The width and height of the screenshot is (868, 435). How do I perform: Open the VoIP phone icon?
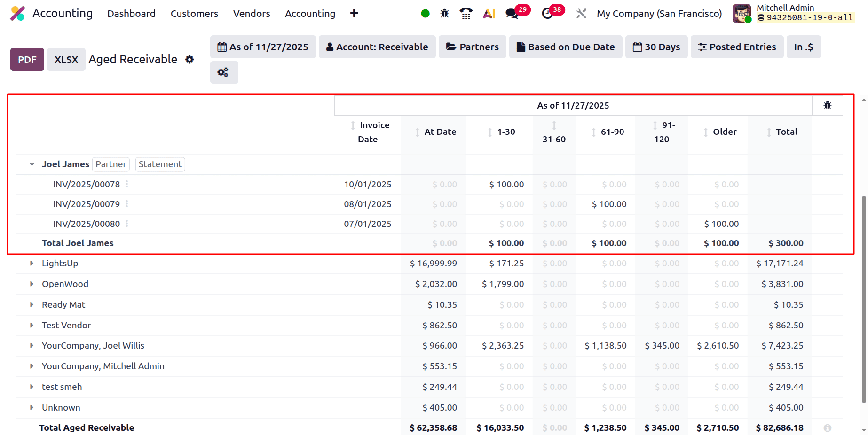point(466,14)
